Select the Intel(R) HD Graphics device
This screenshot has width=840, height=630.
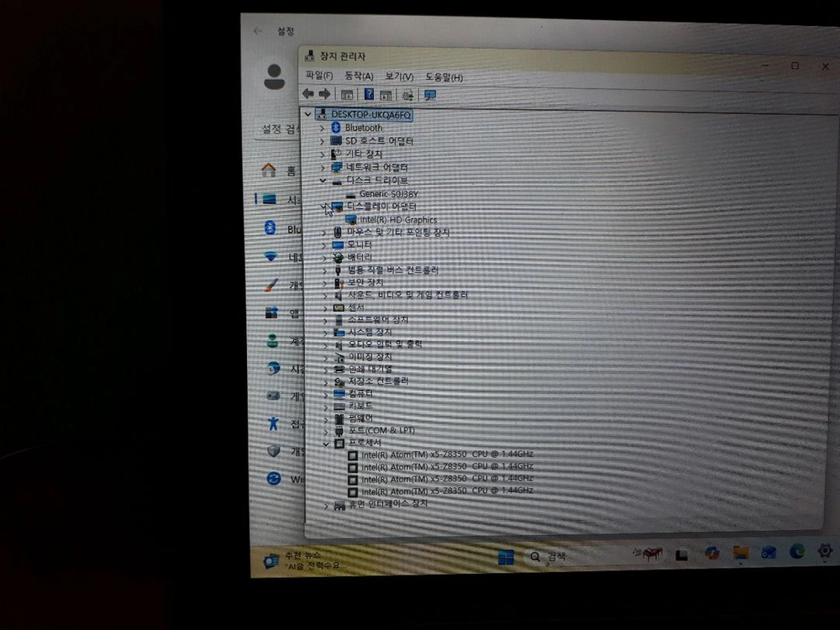point(398,219)
